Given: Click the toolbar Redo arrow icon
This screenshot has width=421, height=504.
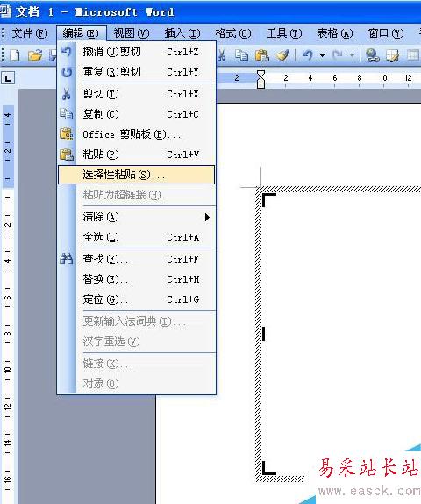Looking at the screenshot, I should (338, 55).
